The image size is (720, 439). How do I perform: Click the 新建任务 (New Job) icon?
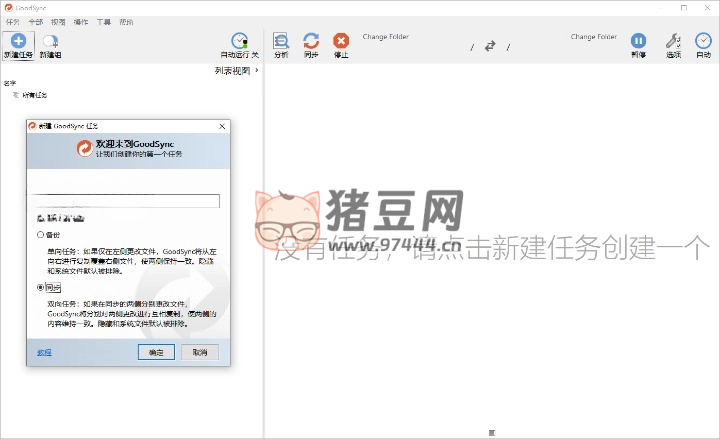coord(17,41)
